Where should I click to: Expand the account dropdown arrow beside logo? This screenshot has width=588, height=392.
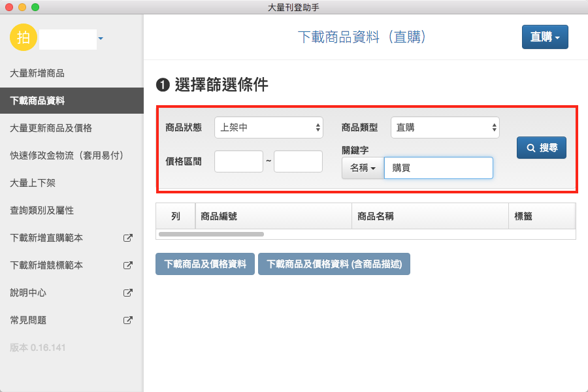(x=101, y=39)
